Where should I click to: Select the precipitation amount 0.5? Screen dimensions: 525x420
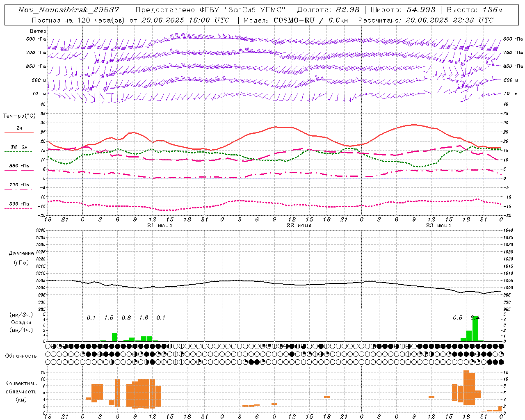pyautogui.click(x=457, y=317)
